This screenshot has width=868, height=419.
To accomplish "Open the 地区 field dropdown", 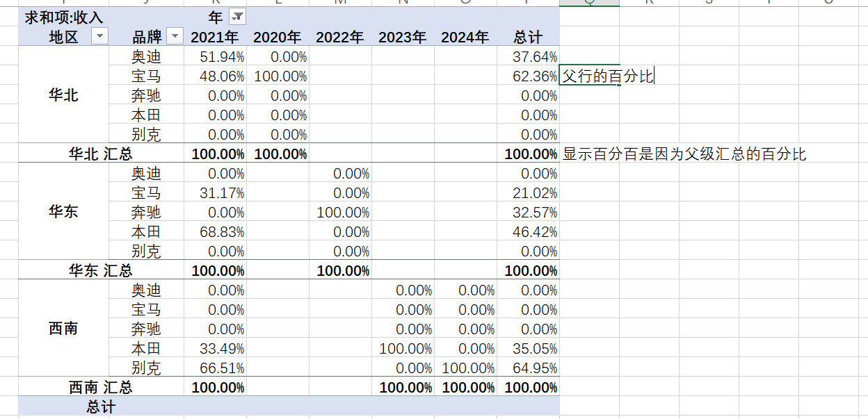I will pyautogui.click(x=100, y=36).
